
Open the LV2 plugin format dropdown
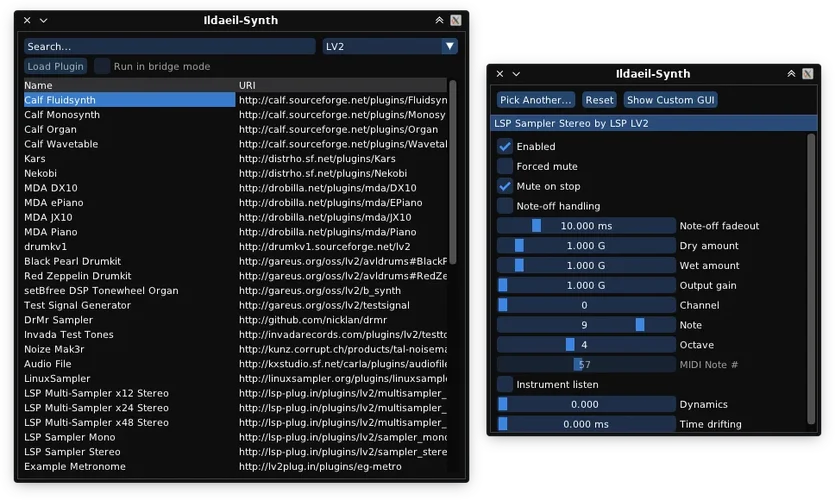pos(389,46)
